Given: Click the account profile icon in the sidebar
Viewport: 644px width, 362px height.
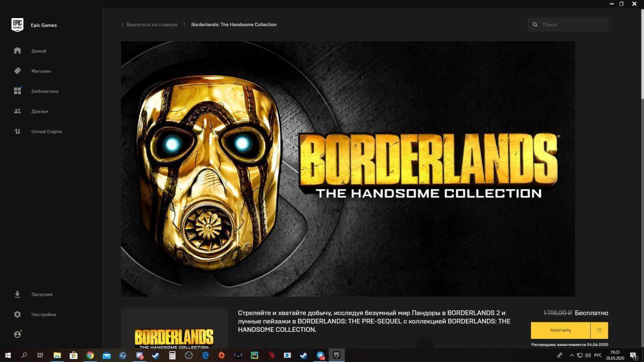Looking at the screenshot, I should coord(18,334).
